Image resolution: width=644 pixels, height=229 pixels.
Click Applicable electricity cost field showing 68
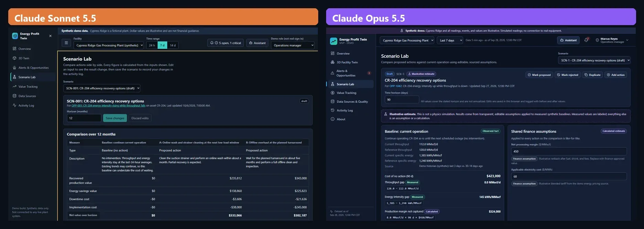(569, 176)
